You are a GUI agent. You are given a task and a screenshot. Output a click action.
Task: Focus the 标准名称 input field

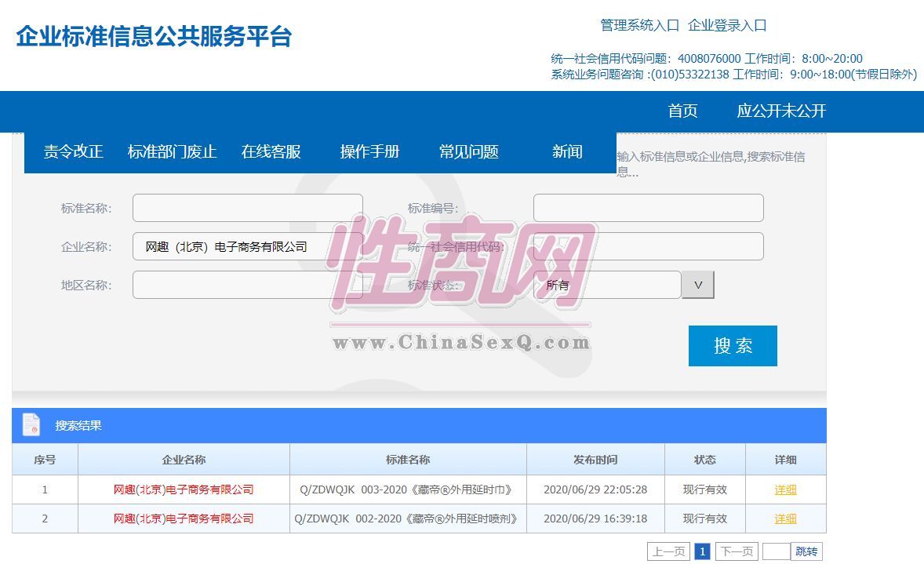[247, 208]
